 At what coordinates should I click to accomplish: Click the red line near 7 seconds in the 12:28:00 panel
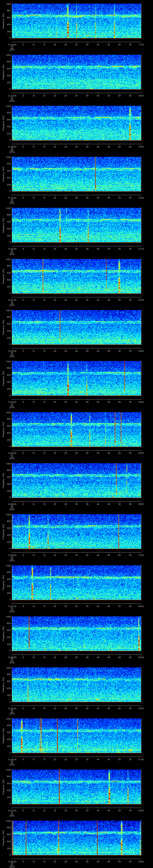click(x=29, y=633)
